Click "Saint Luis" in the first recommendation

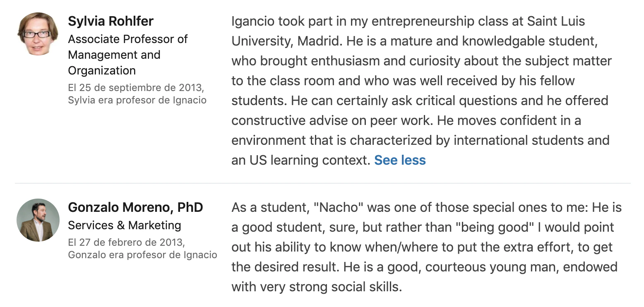(556, 21)
